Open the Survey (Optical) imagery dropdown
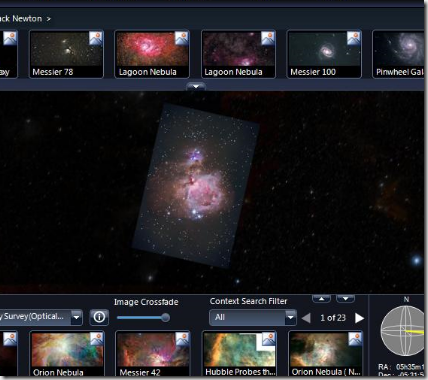Screen dimensions: 428x380 click(41, 317)
